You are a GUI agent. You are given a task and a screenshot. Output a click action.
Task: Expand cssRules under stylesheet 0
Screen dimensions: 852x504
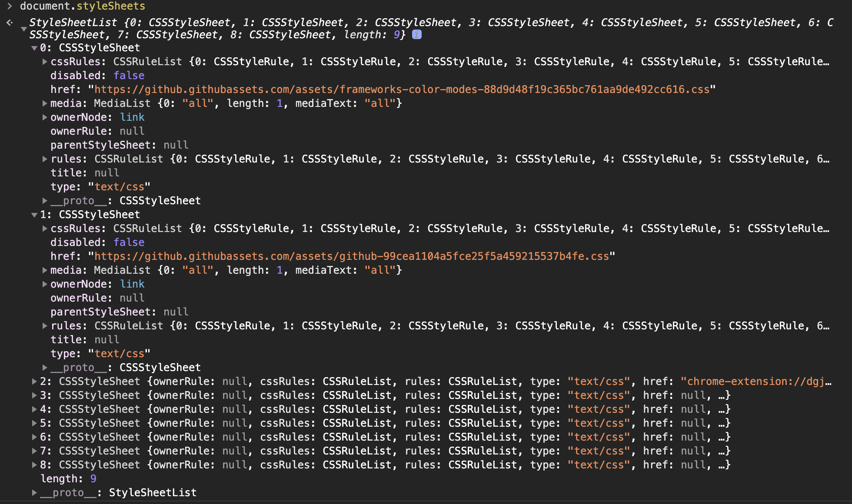pos(45,62)
